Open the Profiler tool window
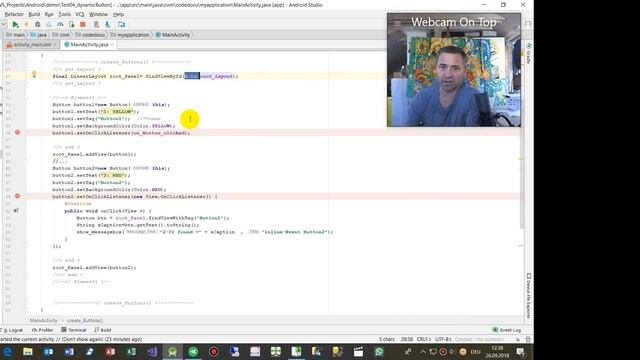Screen dimensions: 640x360 click(x=42, y=330)
